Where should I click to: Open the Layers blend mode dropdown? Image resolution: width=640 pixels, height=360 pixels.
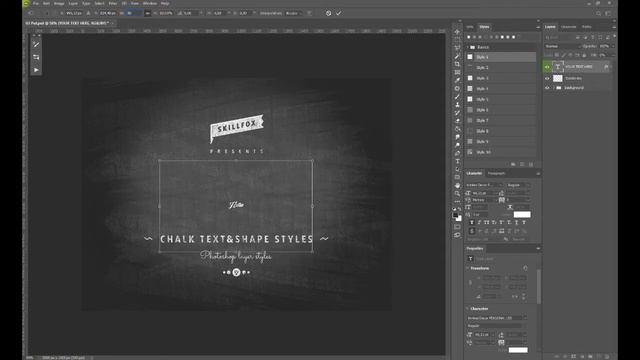coord(562,46)
